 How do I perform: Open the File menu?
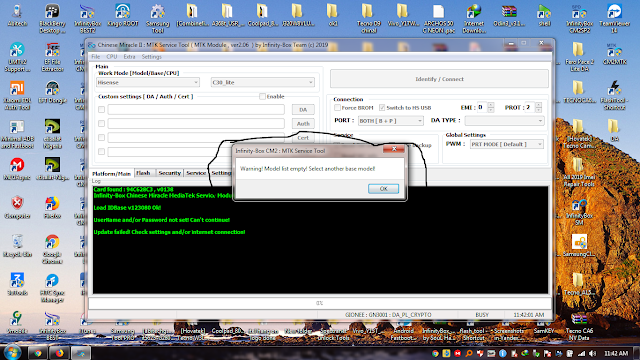click(x=96, y=57)
